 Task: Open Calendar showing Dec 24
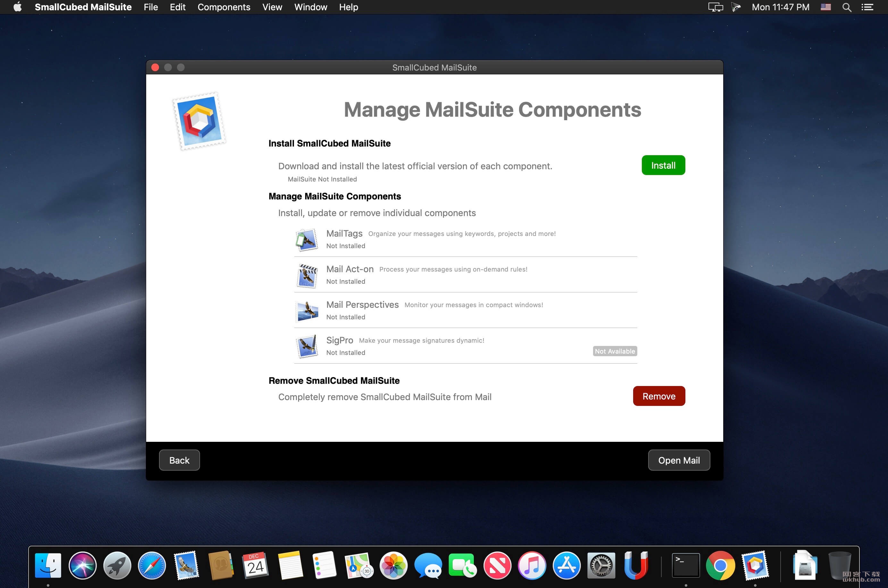256,565
